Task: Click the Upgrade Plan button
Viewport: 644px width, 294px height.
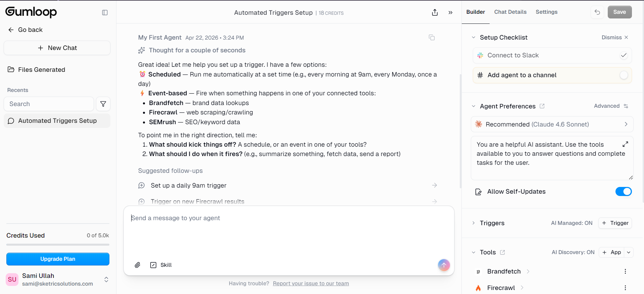Action: click(x=58, y=259)
